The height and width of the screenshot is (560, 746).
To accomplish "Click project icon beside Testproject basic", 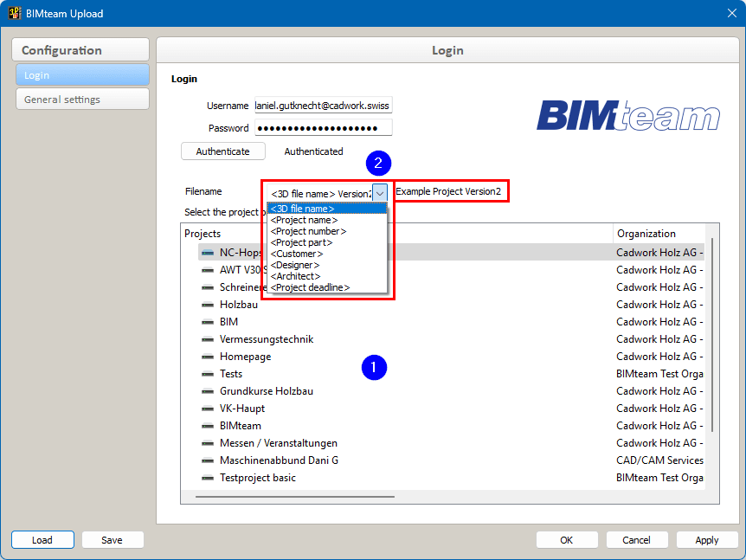I will [208, 478].
